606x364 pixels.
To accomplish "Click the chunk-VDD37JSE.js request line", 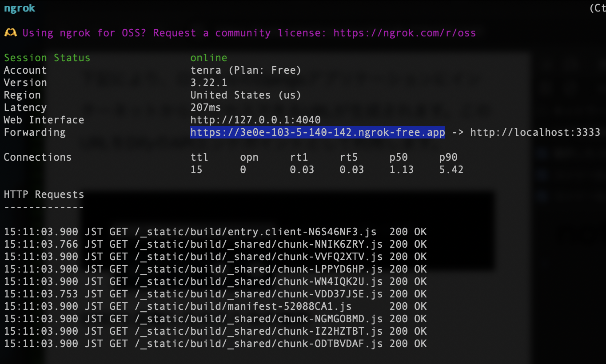I will [x=215, y=294].
